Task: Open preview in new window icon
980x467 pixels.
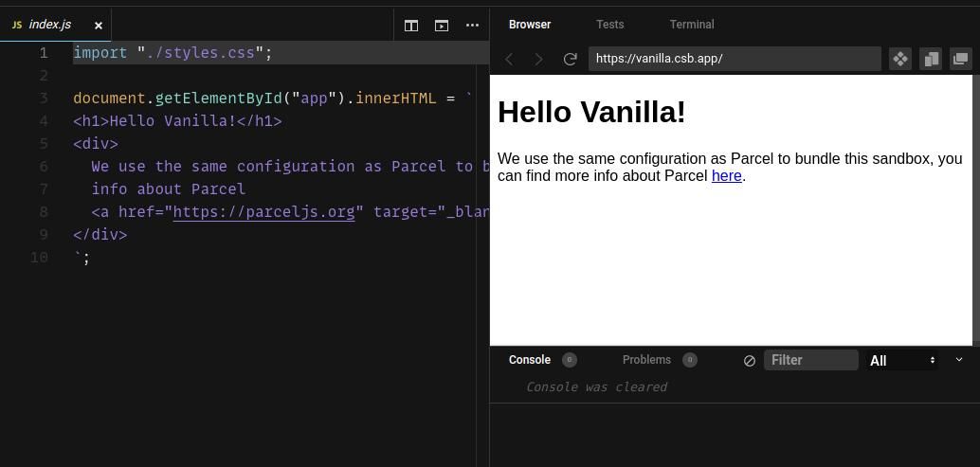Action: [x=960, y=59]
